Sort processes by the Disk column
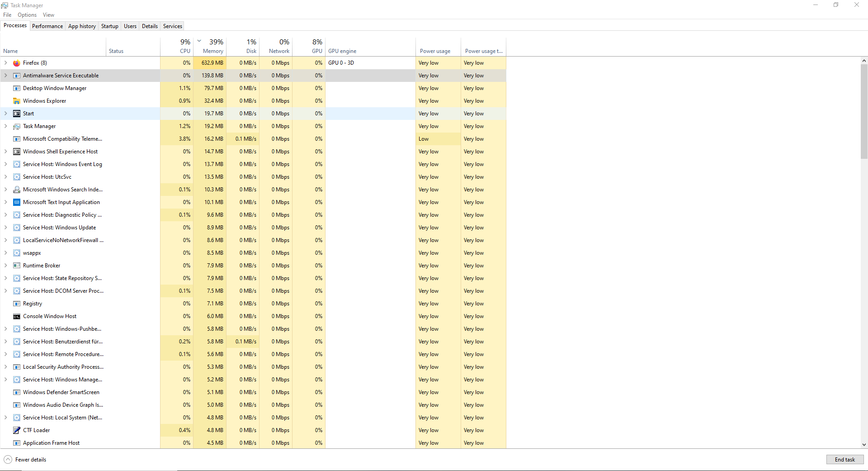This screenshot has height=471, width=868. click(243, 47)
